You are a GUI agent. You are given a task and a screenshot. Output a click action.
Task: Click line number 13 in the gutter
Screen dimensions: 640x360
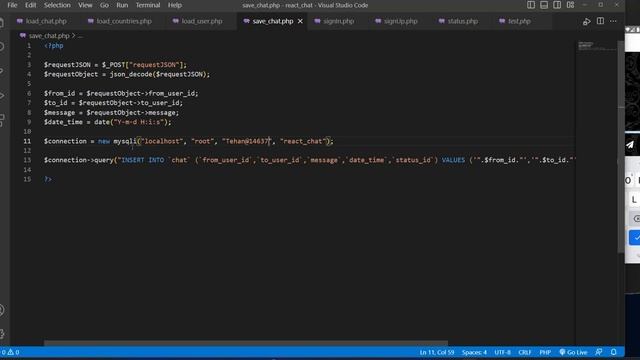click(27, 160)
